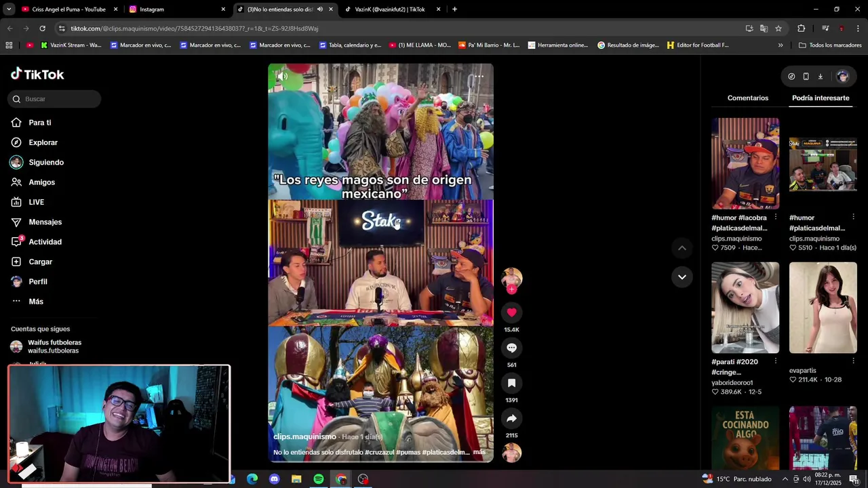This screenshot has height=488, width=868.
Task: Click the address bar URL
Action: 195,28
